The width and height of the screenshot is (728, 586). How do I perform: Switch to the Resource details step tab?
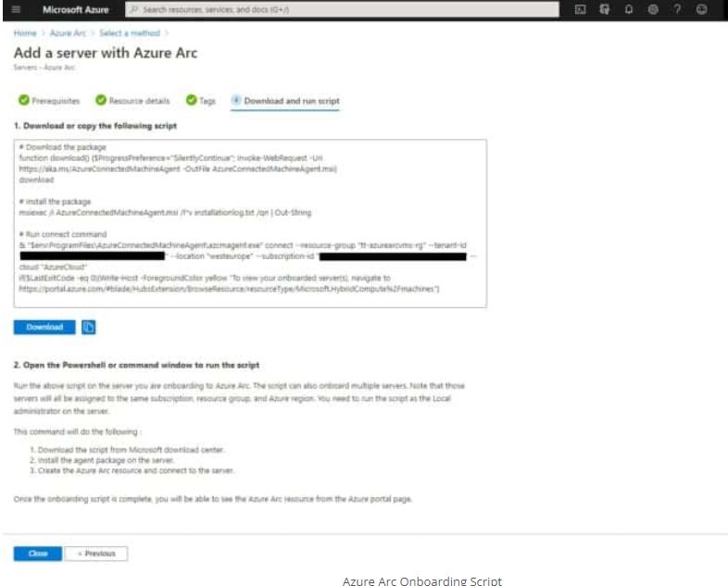[x=133, y=100]
